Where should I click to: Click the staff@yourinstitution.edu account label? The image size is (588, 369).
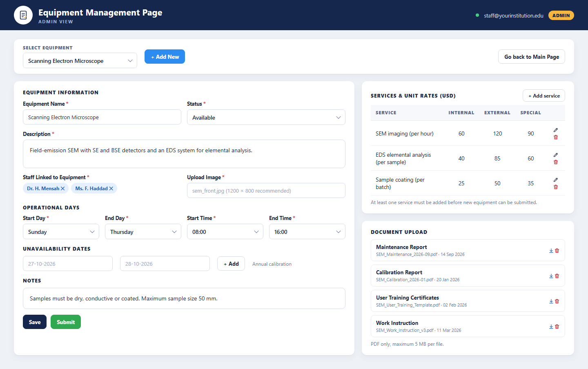pos(514,16)
